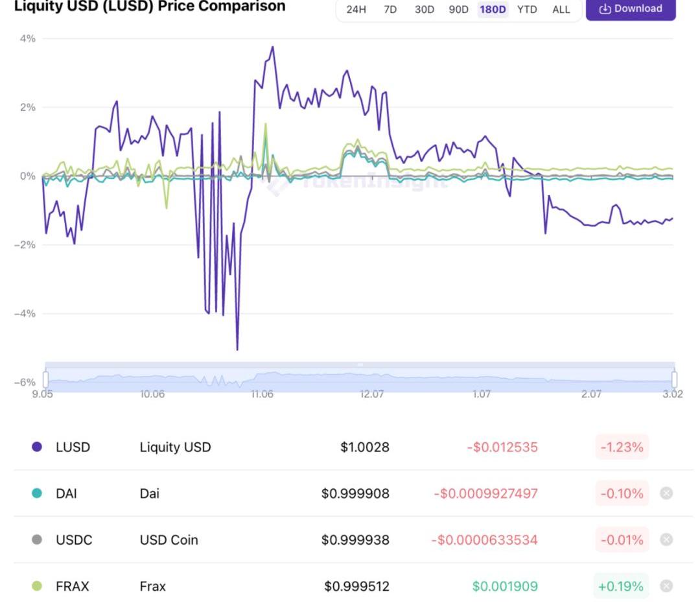Click the Liquity USD name
Screen dimensions: 700x605
point(175,447)
